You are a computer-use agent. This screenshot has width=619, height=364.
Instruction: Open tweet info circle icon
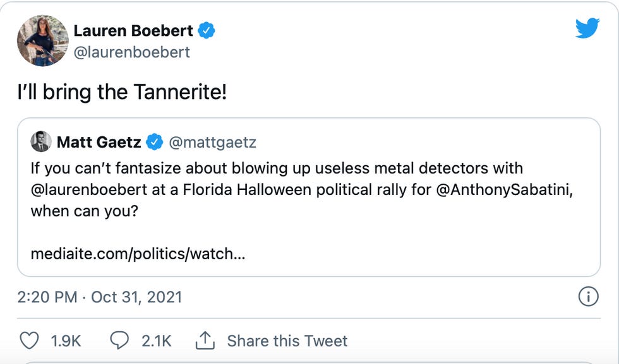point(588,296)
